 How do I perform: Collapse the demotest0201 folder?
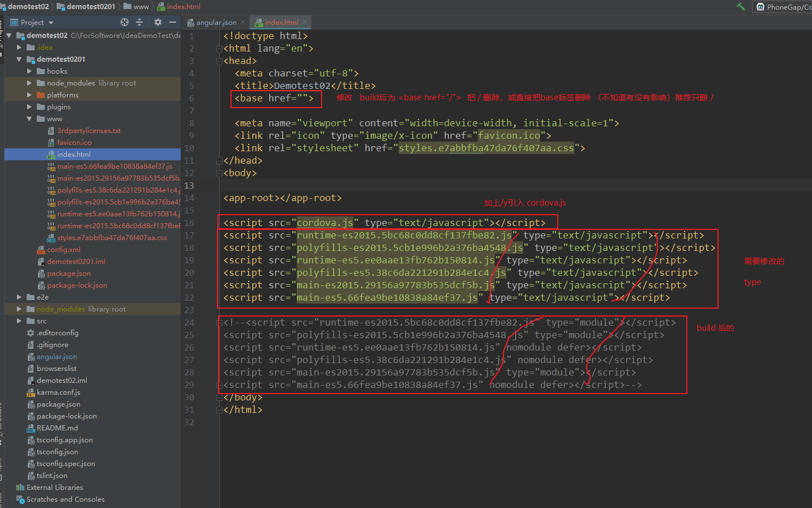coord(19,59)
